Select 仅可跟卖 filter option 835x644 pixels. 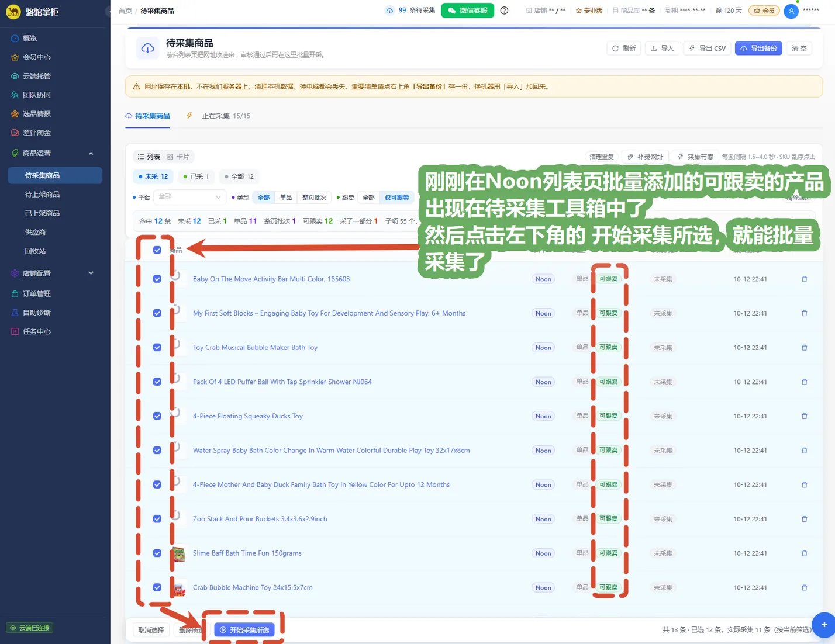pyautogui.click(x=396, y=198)
